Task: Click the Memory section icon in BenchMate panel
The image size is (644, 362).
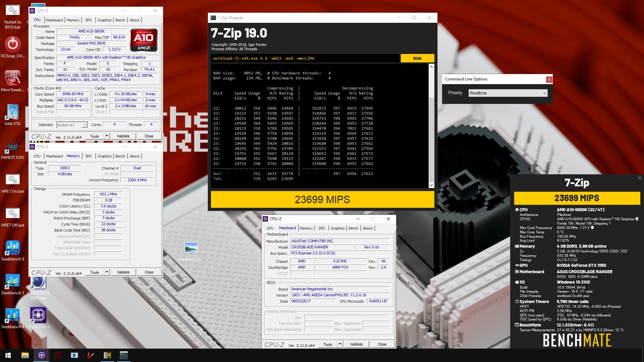Action: [517, 246]
